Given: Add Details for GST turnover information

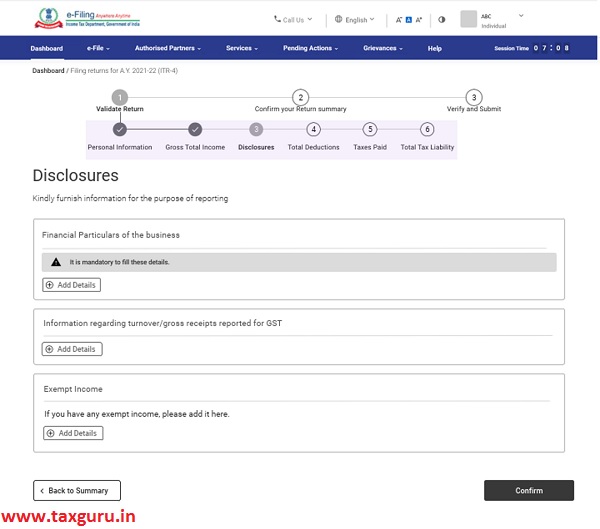Looking at the screenshot, I should coord(72,349).
